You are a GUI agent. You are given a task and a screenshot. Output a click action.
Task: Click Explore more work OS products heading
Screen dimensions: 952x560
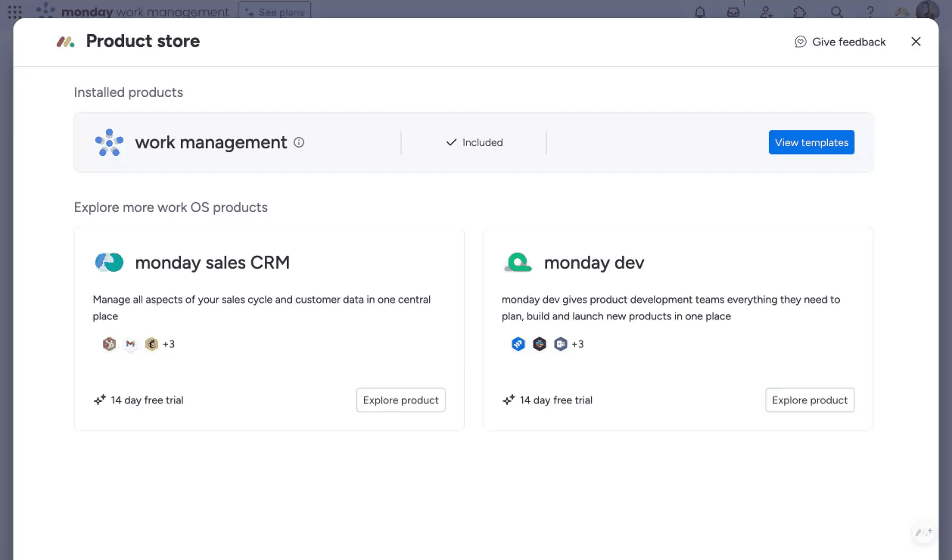pyautogui.click(x=171, y=207)
